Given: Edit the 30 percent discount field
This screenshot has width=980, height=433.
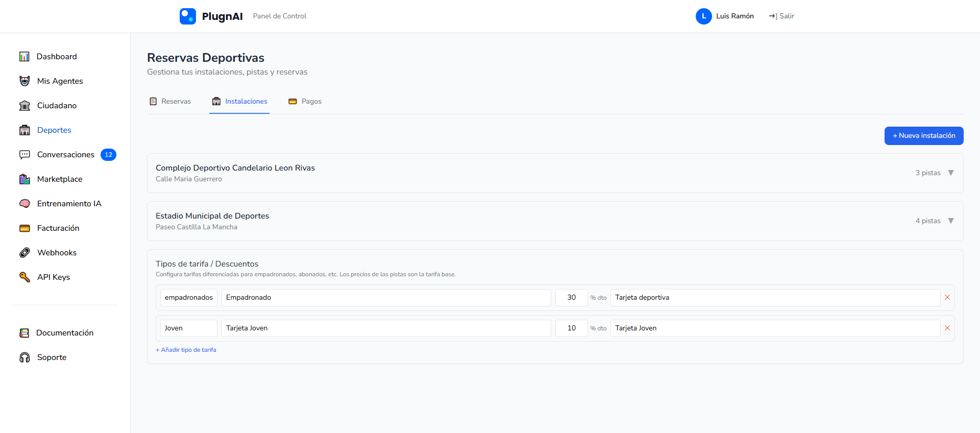Looking at the screenshot, I should (x=572, y=298).
